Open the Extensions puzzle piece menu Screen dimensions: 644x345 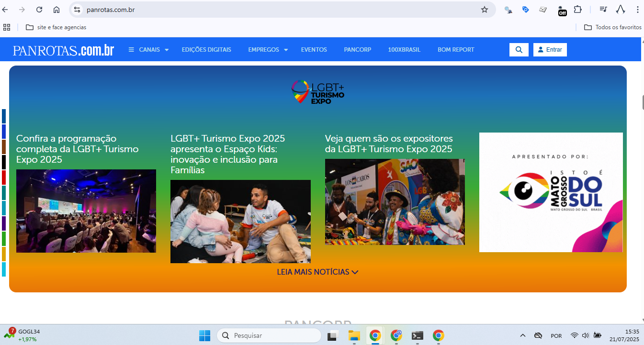pyautogui.click(x=578, y=10)
